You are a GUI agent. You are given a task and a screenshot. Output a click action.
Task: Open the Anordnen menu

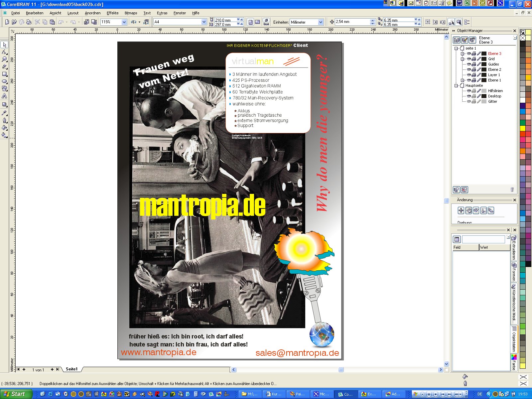pyautogui.click(x=92, y=13)
